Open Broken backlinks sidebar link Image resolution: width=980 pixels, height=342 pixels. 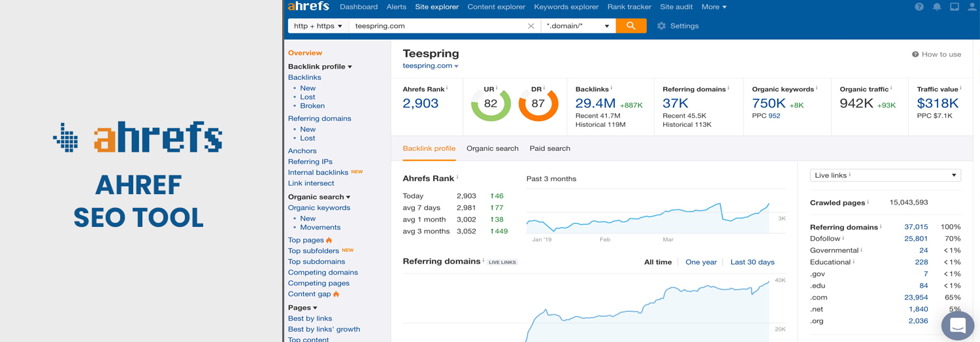pyautogui.click(x=312, y=106)
